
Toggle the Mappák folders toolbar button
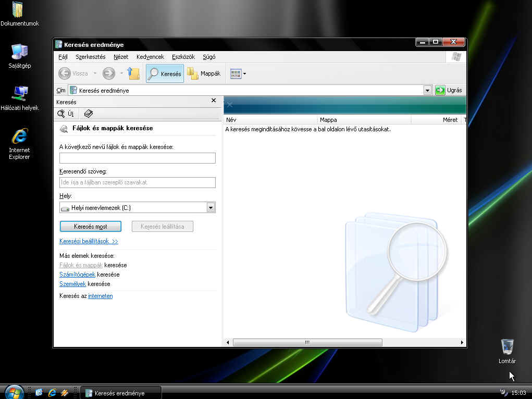[x=204, y=73]
